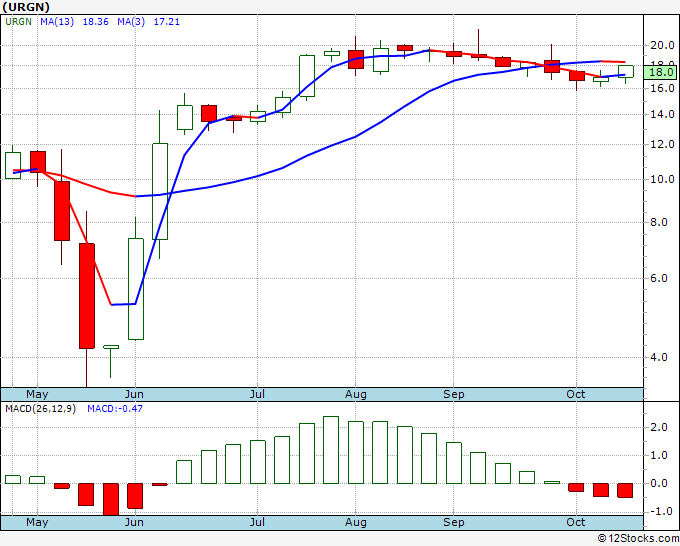This screenshot has height=546, width=680.
Task: Click the 1.0 MACD axis label
Action: [659, 456]
